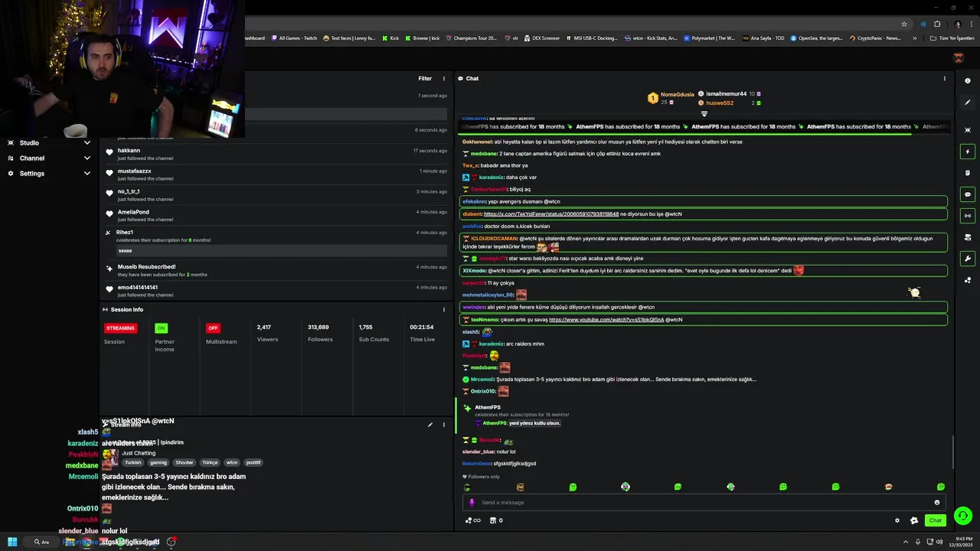Focus the Send a message field
This screenshot has width=980, height=551.
[704, 503]
